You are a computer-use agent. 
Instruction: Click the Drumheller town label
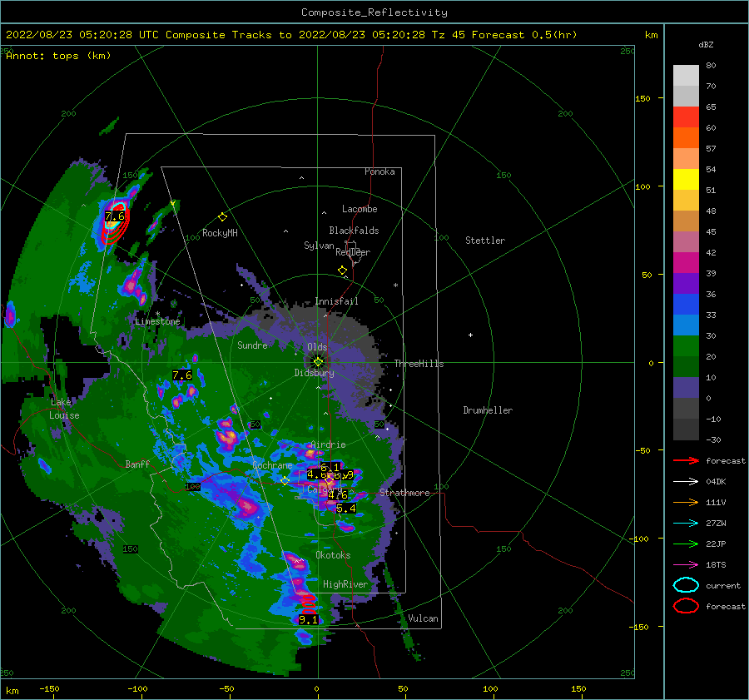point(488,410)
